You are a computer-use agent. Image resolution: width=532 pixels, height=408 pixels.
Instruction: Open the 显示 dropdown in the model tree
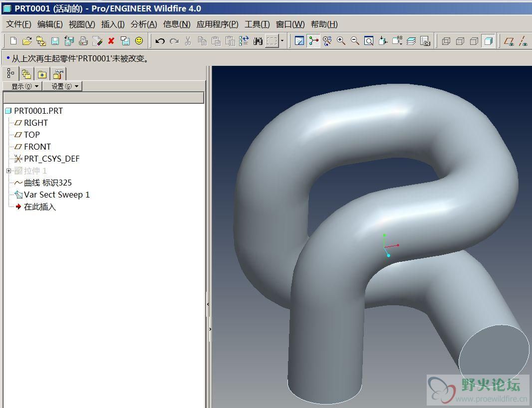coord(22,86)
